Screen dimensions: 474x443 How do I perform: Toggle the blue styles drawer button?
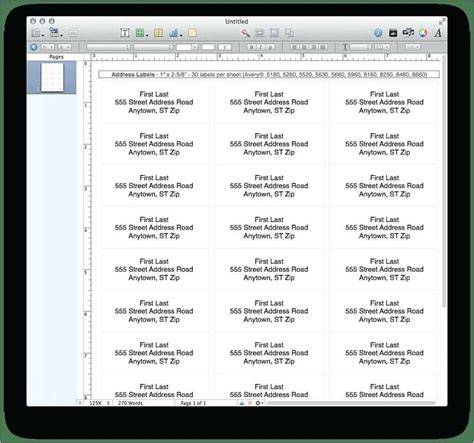(34, 47)
